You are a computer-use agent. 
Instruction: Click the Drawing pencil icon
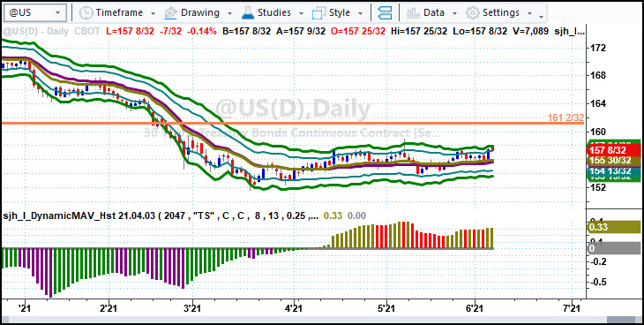(x=170, y=12)
